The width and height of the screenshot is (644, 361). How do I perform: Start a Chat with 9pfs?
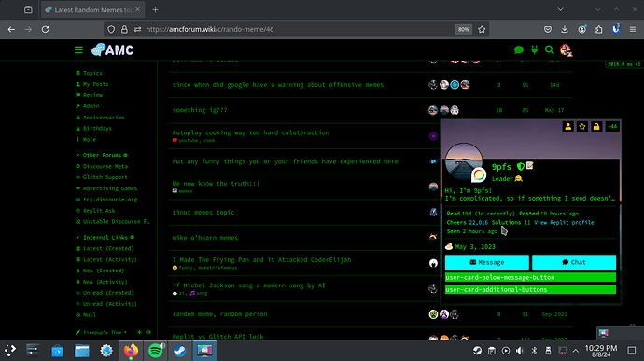pos(574,262)
